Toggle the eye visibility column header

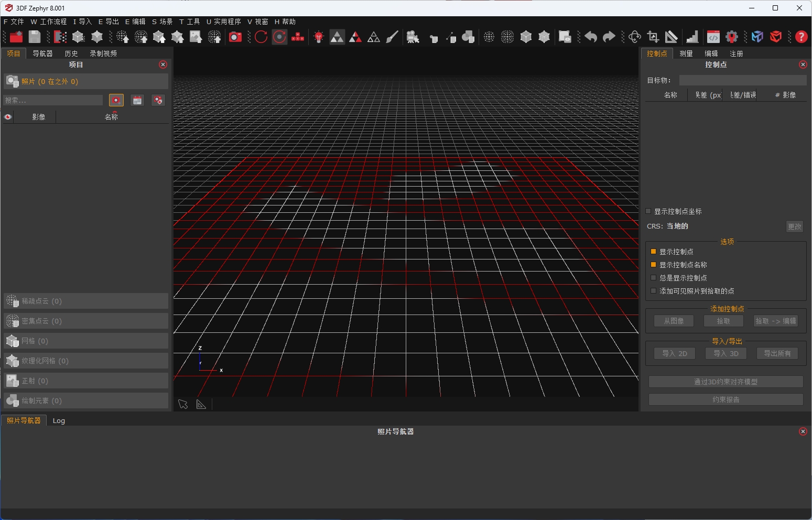8,117
